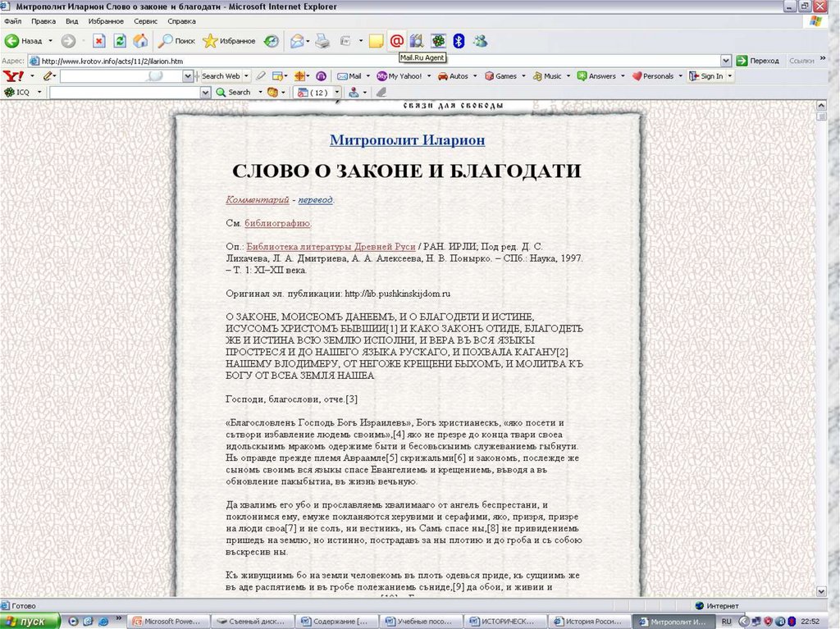
Task: Click the Yahoo! Y logo icon
Action: (12, 76)
